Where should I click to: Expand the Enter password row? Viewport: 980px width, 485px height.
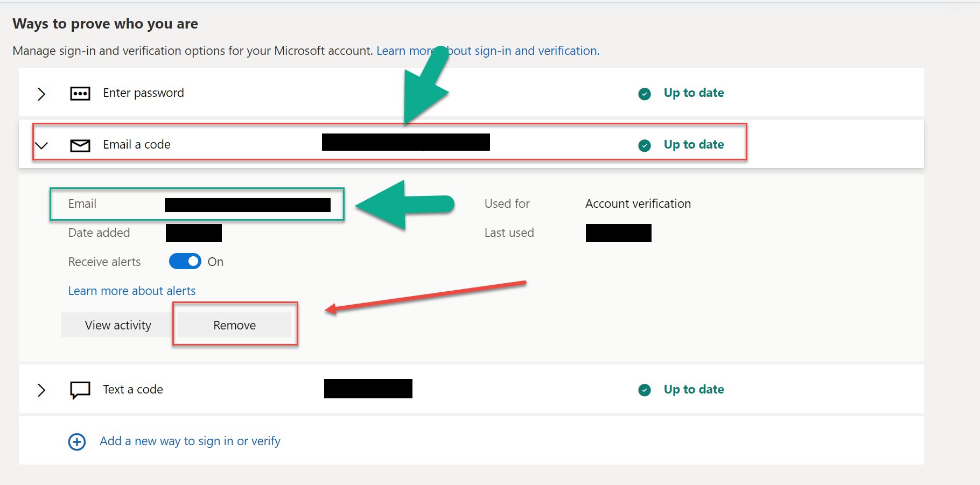pos(41,94)
